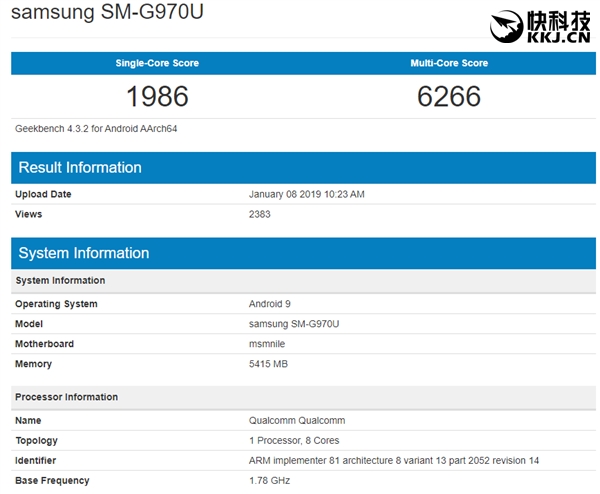Click the Views label
The height and width of the screenshot is (494, 600).
pos(29,214)
